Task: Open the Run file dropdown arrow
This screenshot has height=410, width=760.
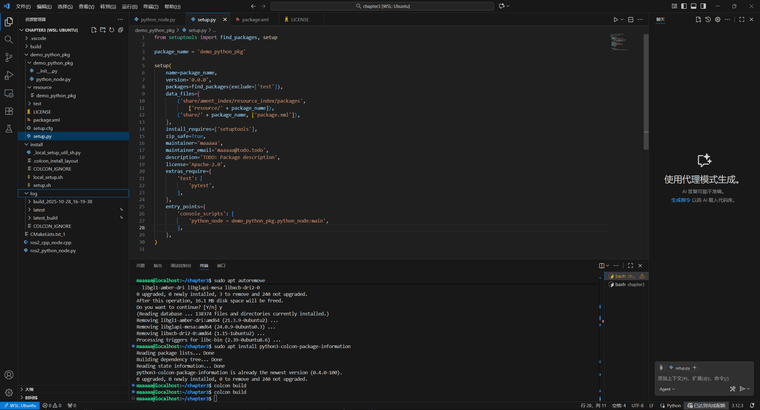Action: [x=622, y=20]
